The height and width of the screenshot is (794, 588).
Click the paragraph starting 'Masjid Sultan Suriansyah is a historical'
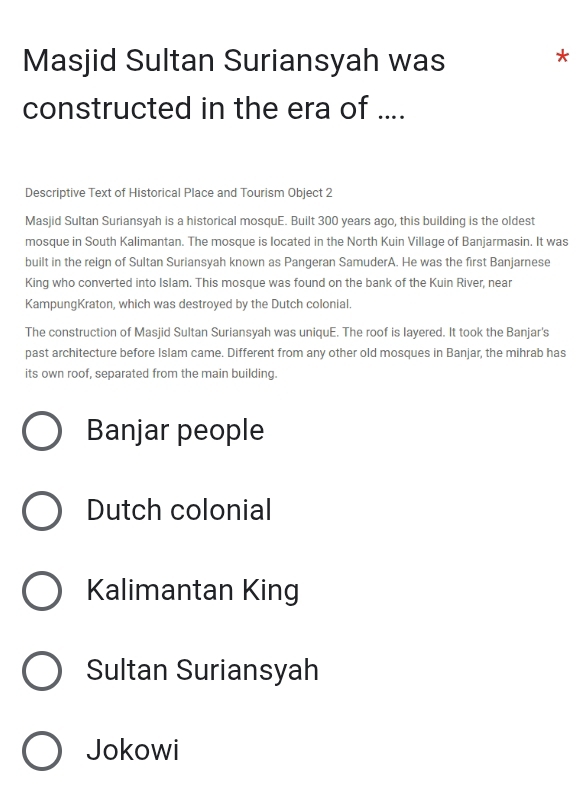click(x=297, y=262)
